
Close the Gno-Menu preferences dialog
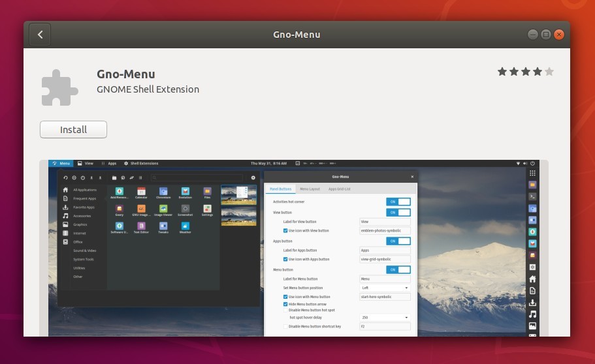[x=412, y=177]
